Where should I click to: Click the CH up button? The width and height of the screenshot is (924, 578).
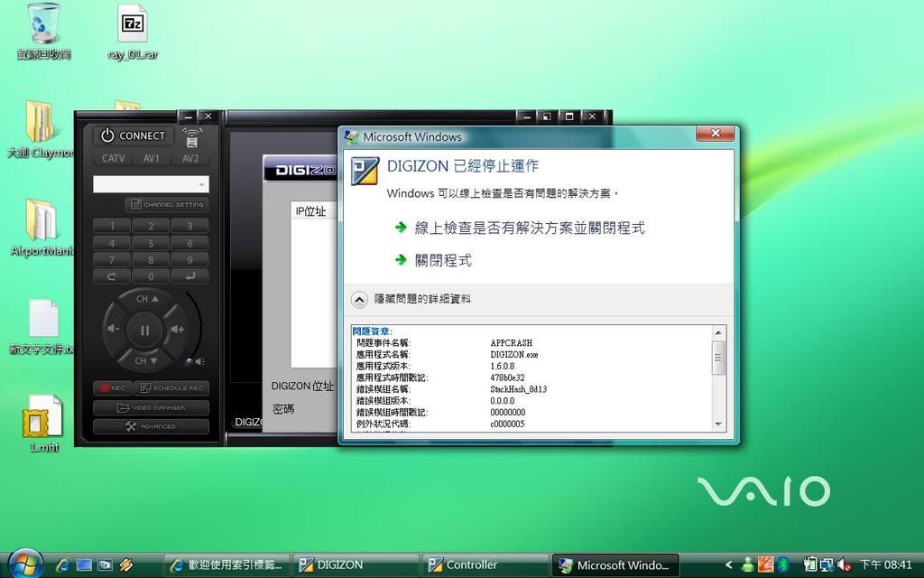(146, 299)
